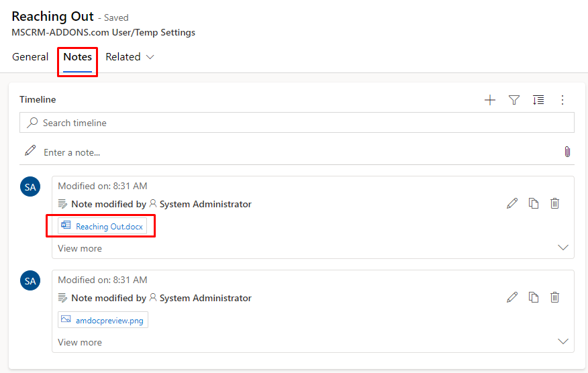
Task: Click the paperclip attach file icon
Action: point(567,152)
